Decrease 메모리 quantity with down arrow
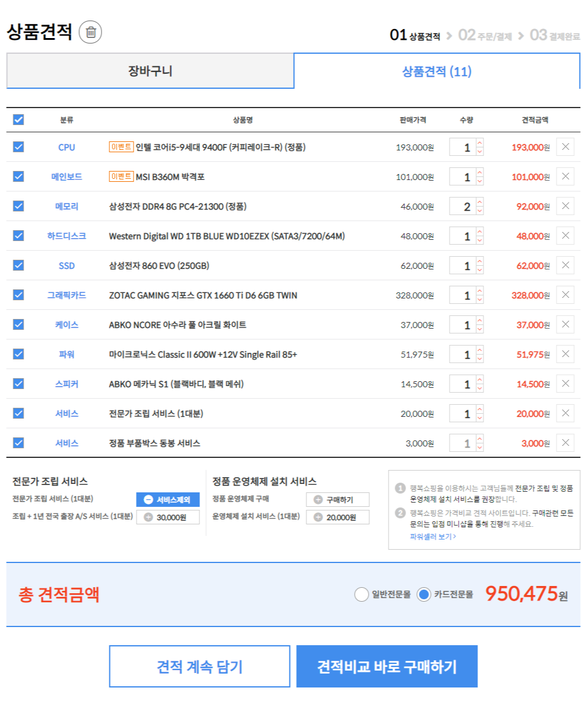Viewport: 588px width, 705px height. point(480,211)
